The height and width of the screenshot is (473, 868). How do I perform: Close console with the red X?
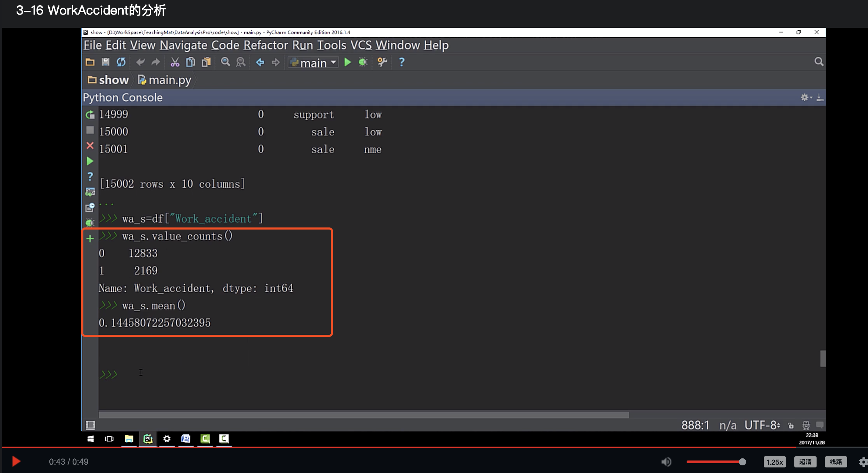point(90,146)
